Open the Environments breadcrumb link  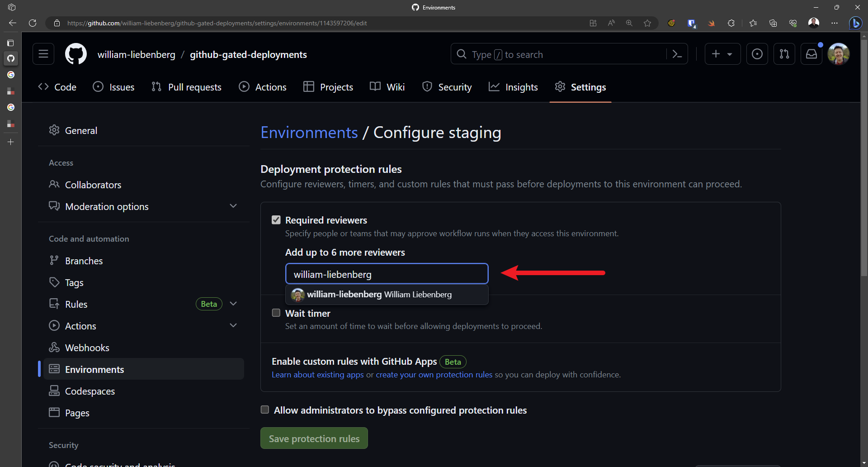(x=309, y=132)
